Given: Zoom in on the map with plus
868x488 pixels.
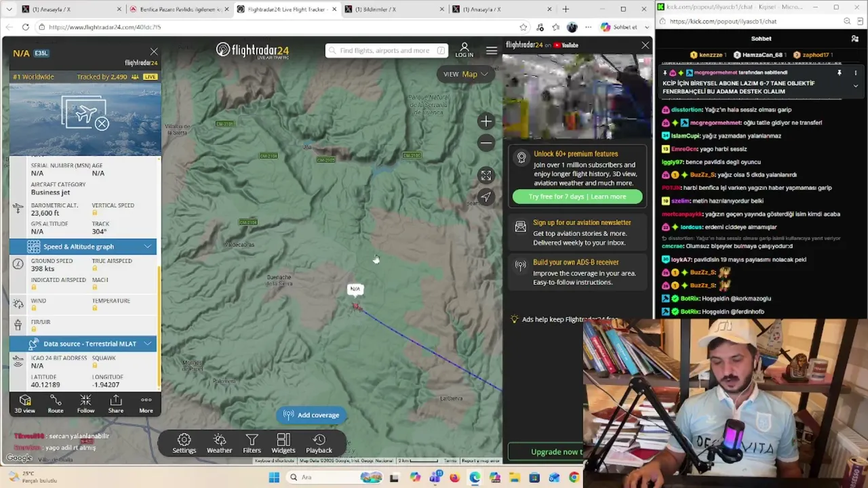Looking at the screenshot, I should [486, 121].
